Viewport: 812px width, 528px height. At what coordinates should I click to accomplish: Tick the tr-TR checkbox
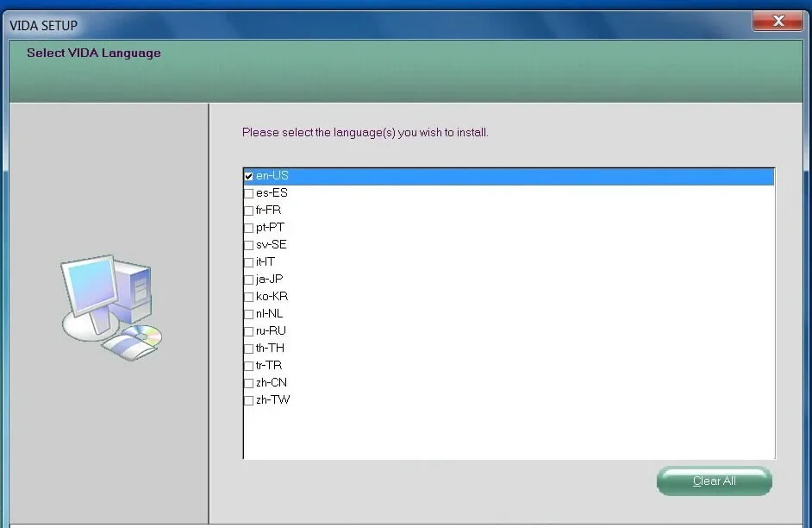click(x=248, y=366)
